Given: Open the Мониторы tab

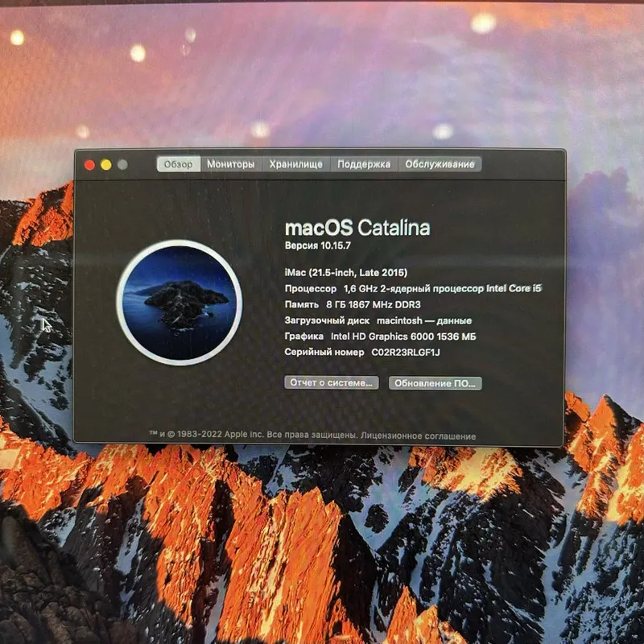Looking at the screenshot, I should (x=231, y=164).
